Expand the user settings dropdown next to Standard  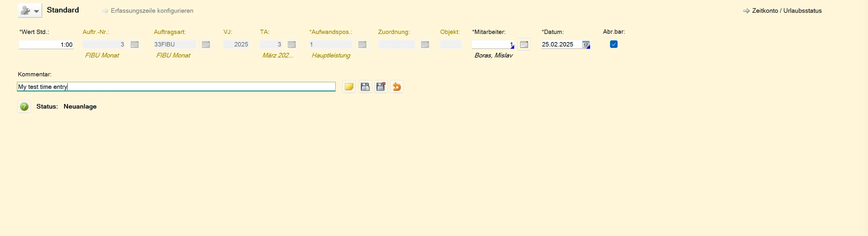pos(30,11)
